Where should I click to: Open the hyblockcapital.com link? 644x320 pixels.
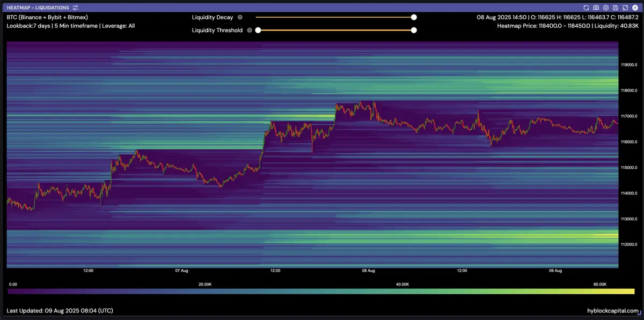click(x=613, y=311)
